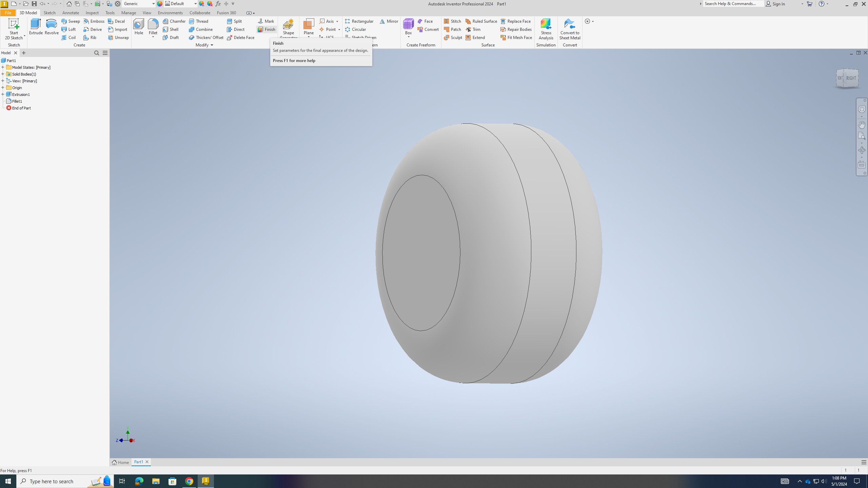This screenshot has height=488, width=868.
Task: Open the freeform Box tool
Action: [408, 26]
